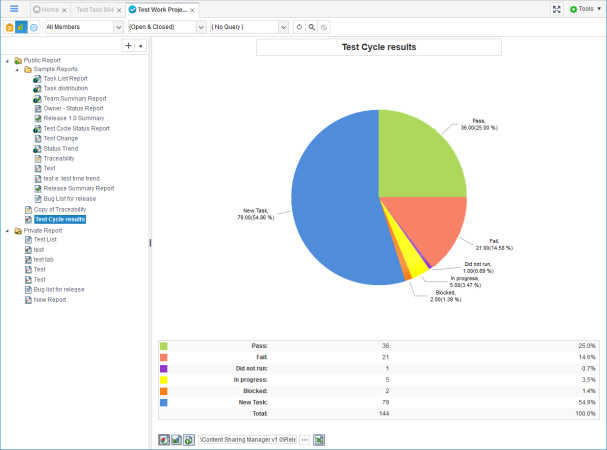Collapse the Sample Reports folder
The width and height of the screenshot is (607, 450).
17,70
